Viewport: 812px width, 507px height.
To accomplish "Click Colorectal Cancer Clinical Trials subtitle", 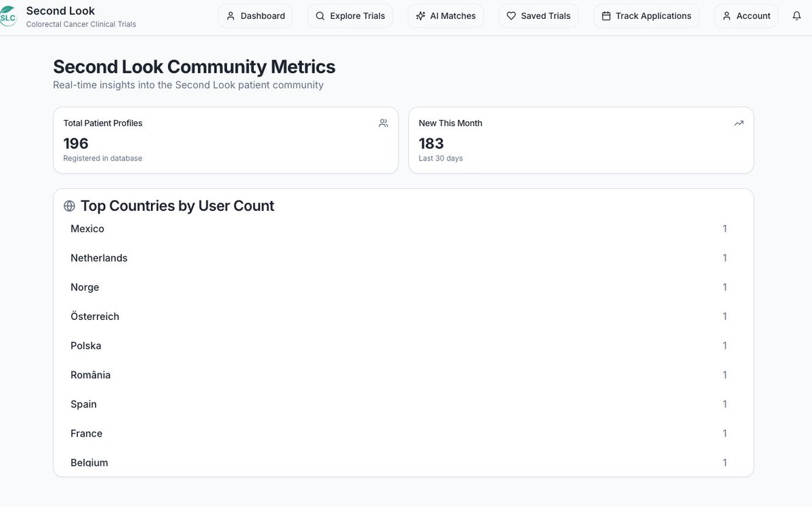I will click(81, 24).
